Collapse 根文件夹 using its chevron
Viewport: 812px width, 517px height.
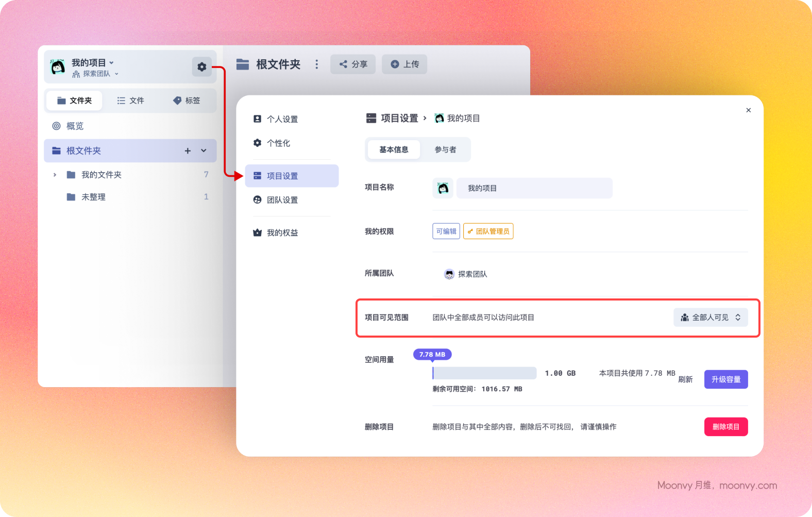(x=204, y=151)
